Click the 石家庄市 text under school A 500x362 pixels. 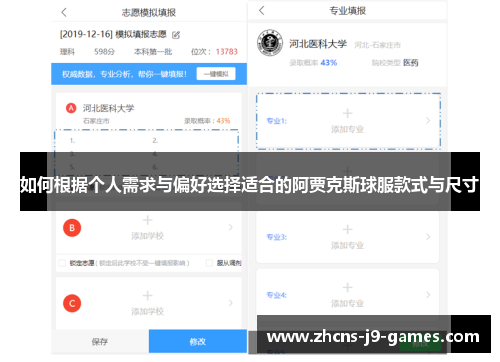tap(96, 121)
